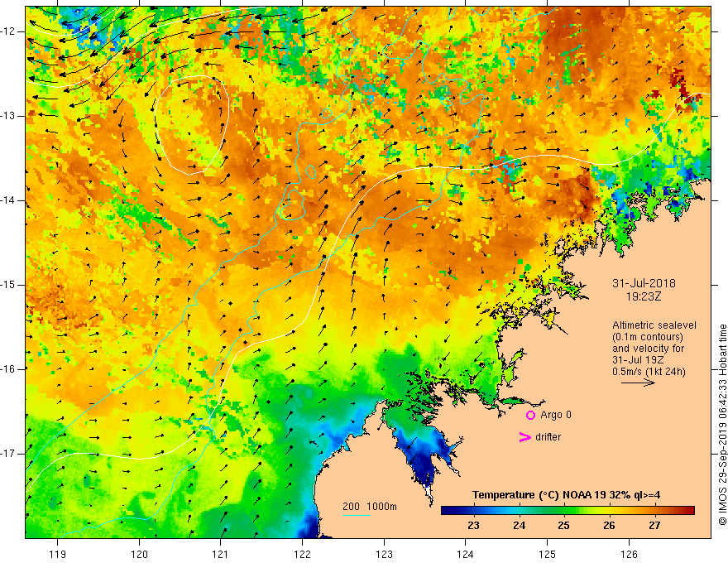Click the latitude axis label -16
The width and height of the screenshot is (728, 563).
[9, 369]
